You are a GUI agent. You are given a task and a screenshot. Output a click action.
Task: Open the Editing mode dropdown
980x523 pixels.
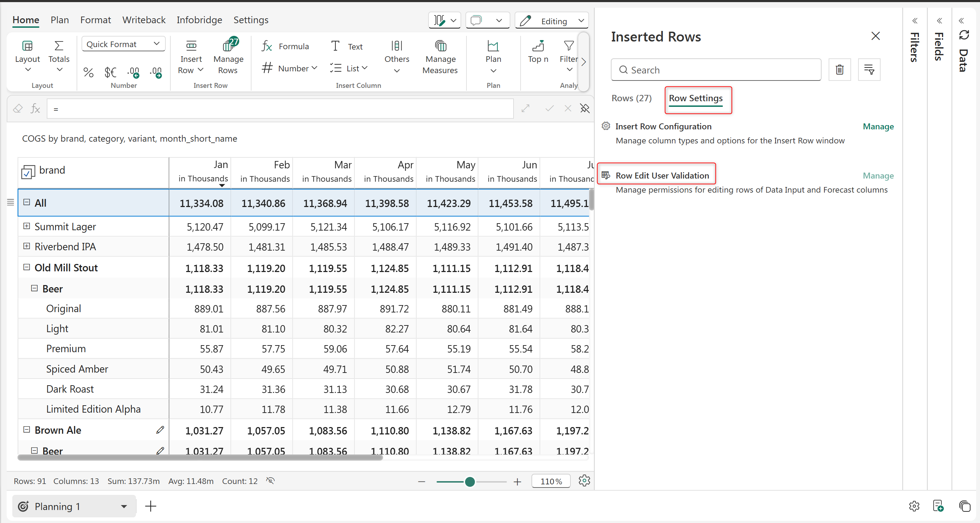(581, 20)
